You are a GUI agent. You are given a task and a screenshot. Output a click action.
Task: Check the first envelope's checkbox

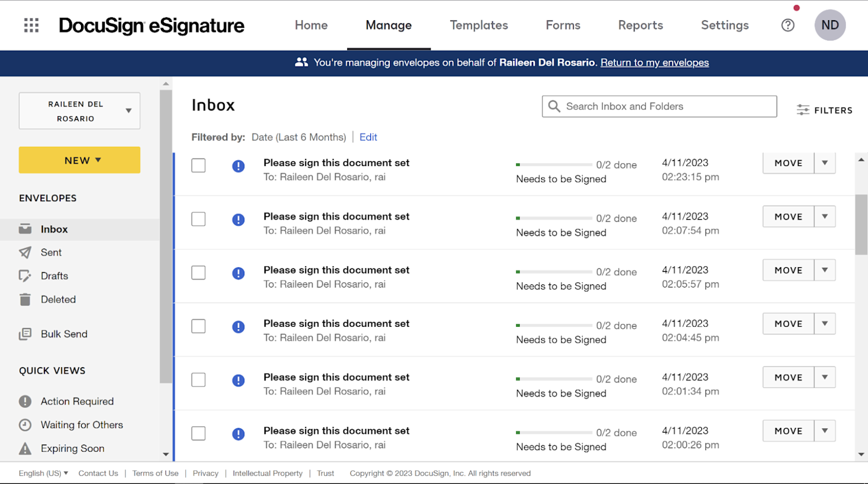click(198, 165)
